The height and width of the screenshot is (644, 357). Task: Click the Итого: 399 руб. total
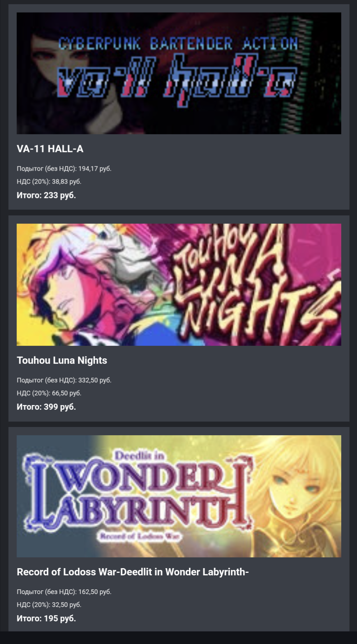point(46,407)
